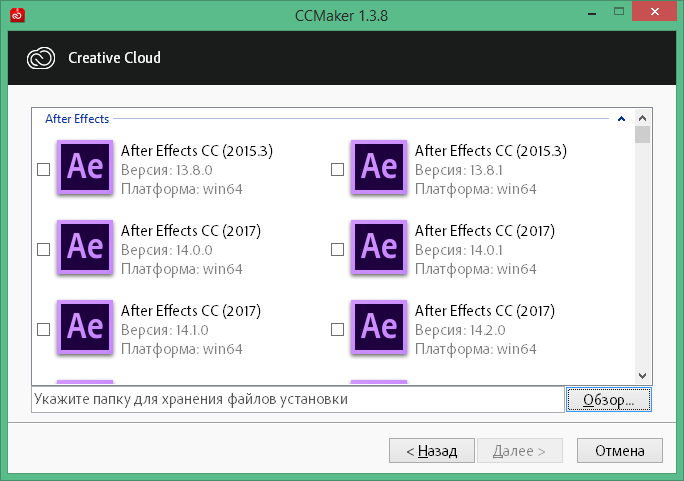The width and height of the screenshot is (684, 481).
Task: Select checkbox for version 14.0.0
Action: click(44, 249)
